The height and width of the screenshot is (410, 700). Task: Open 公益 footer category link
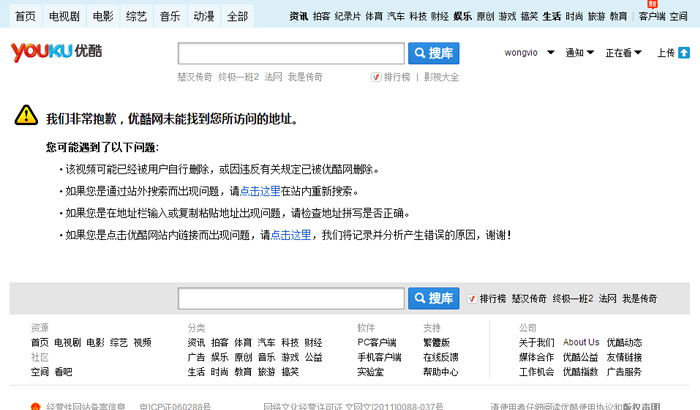click(313, 357)
